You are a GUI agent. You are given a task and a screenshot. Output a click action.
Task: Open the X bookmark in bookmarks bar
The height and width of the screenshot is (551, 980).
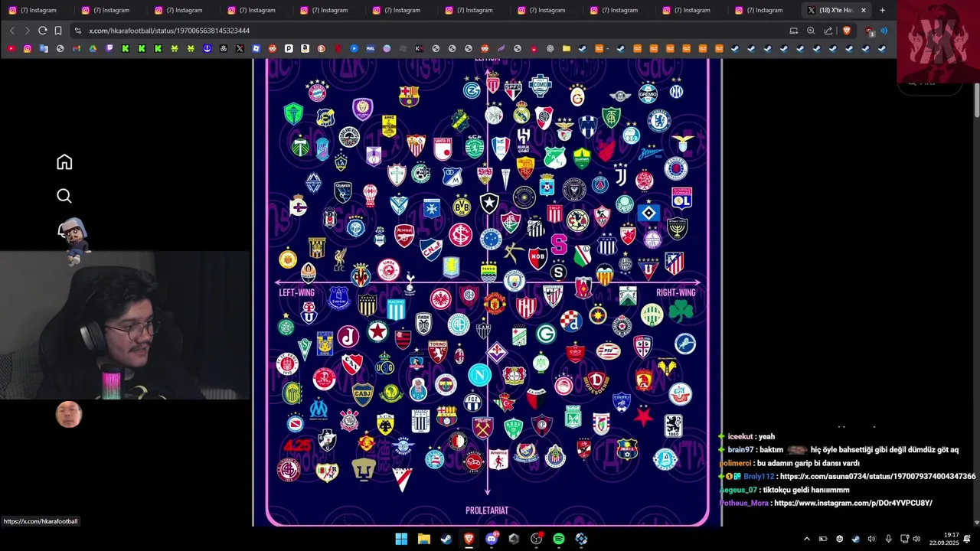[240, 48]
